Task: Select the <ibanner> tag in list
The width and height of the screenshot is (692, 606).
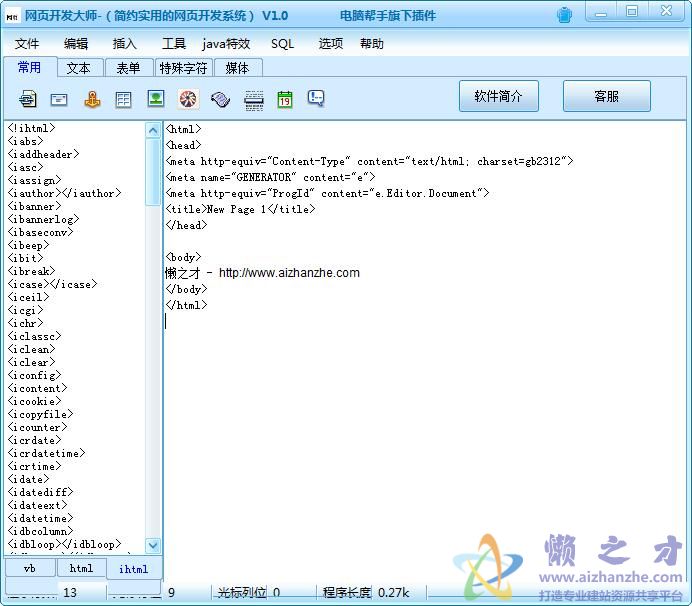Action: 34,206
